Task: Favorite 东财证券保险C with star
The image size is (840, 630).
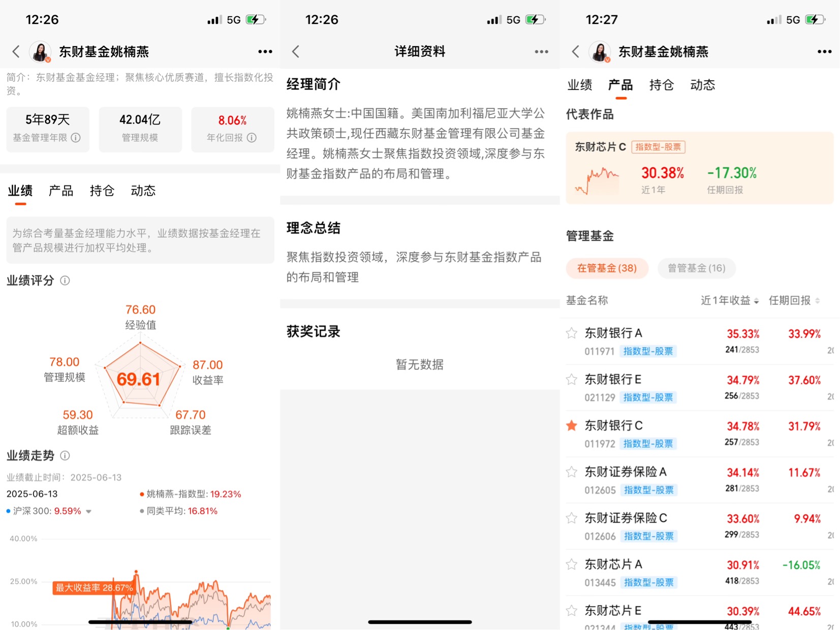Action: click(572, 518)
